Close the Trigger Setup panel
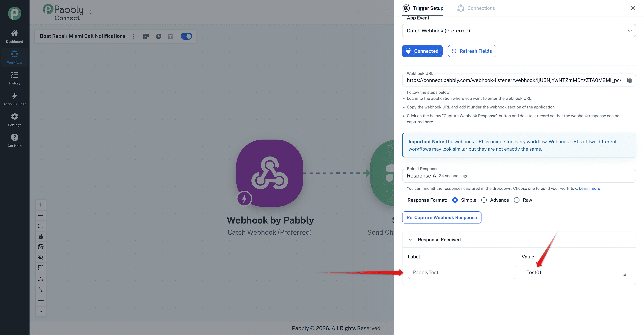The width and height of the screenshot is (644, 335). pyautogui.click(x=633, y=8)
